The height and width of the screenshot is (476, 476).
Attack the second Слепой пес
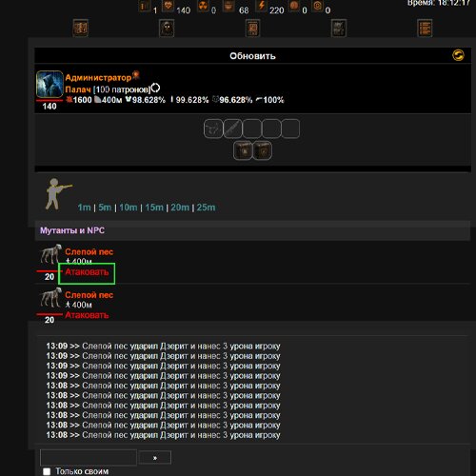pyautogui.click(x=87, y=315)
